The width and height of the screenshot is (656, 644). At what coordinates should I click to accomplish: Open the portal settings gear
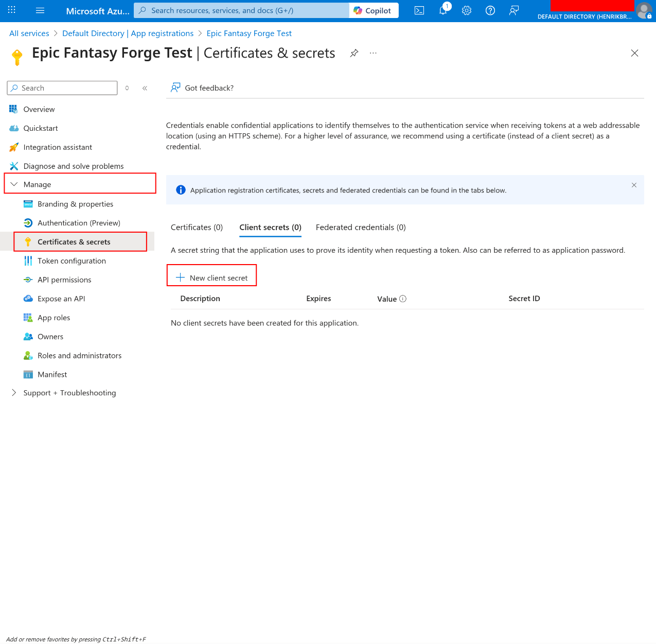tap(466, 10)
